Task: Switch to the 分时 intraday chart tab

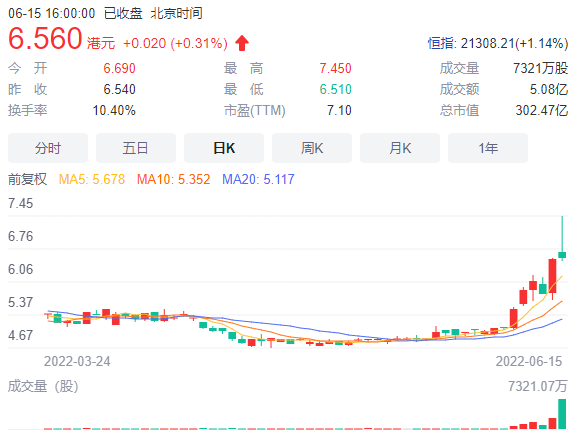Action: (x=48, y=148)
